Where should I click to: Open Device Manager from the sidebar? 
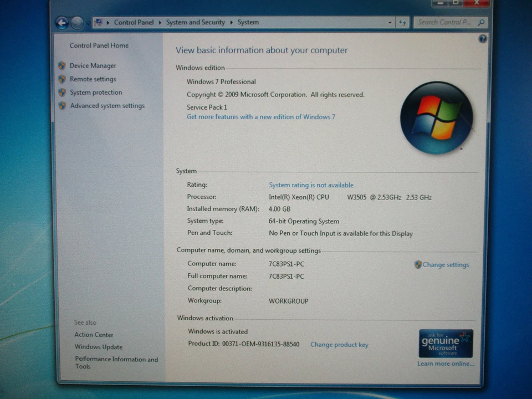pos(93,65)
